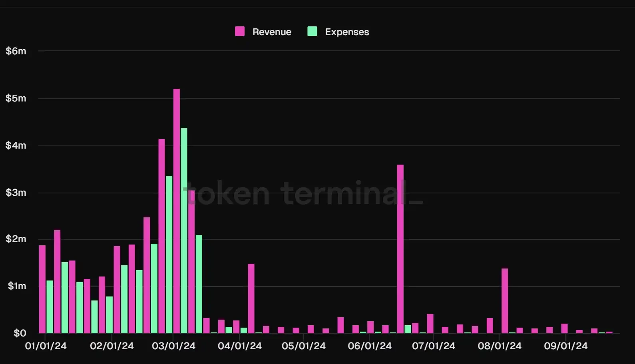Click the 09/01/24 x-axis date label

[x=566, y=346]
